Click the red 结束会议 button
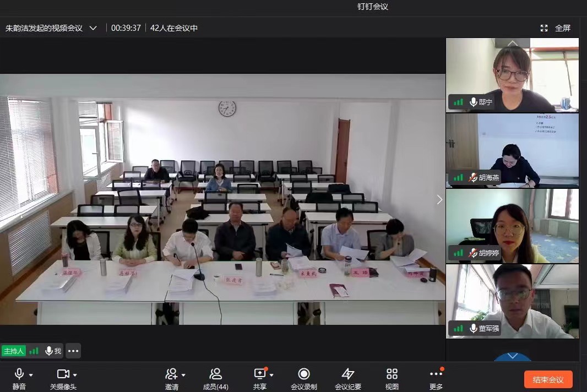This screenshot has height=392, width=587. (x=548, y=379)
